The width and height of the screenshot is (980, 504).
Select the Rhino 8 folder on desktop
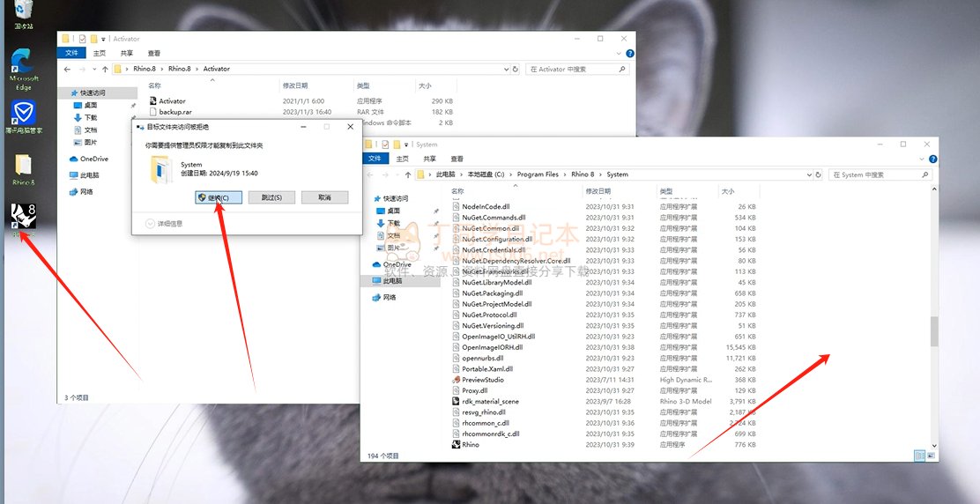point(23,167)
